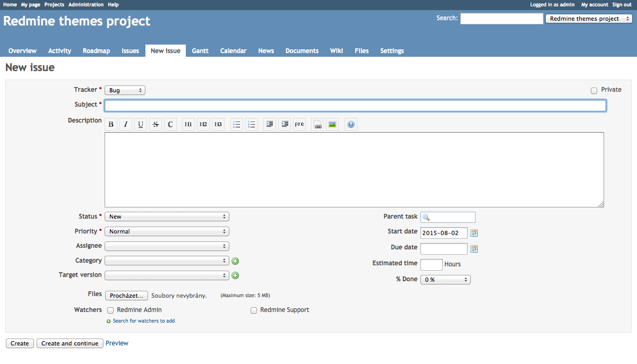Click the strikethrough formatting icon
Screen dimensions: 637x364
(156, 125)
